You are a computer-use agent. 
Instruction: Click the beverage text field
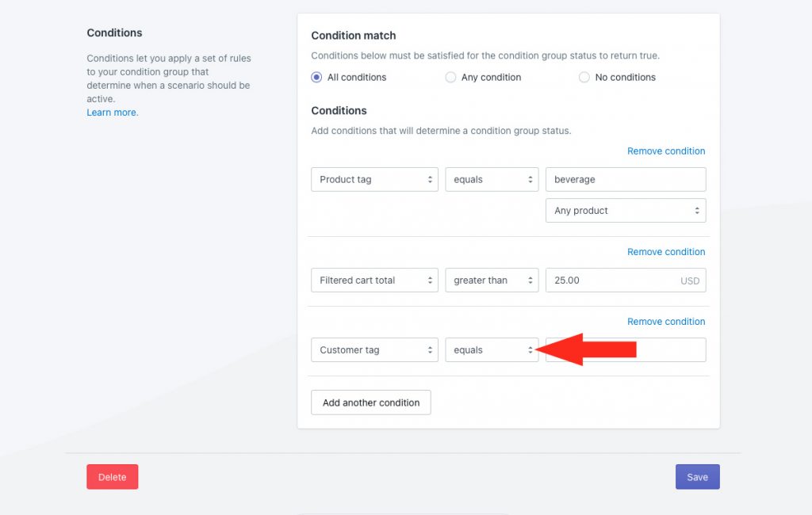pyautogui.click(x=626, y=180)
